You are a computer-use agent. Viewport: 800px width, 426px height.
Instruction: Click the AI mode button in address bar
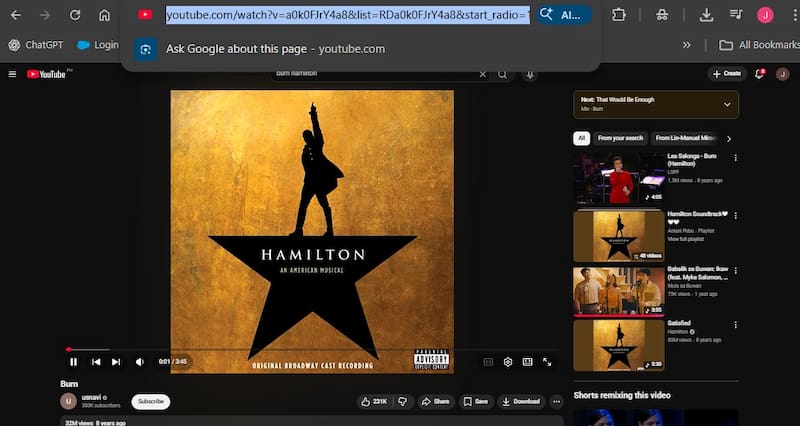coord(564,15)
